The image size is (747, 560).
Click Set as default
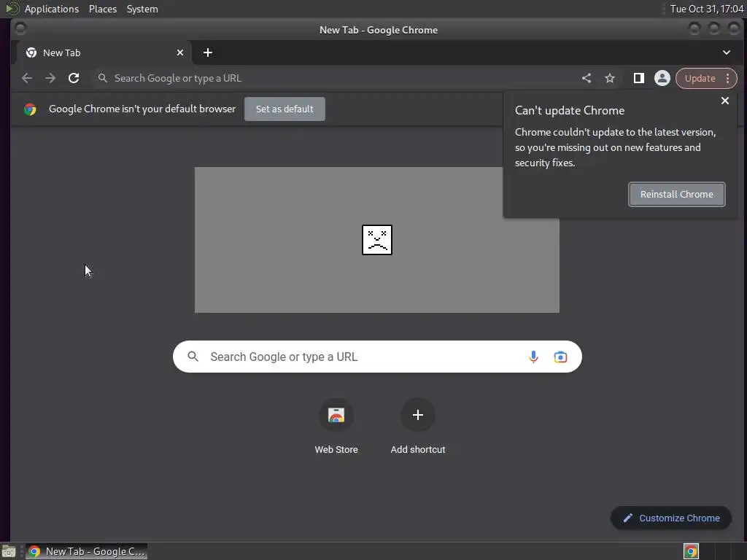click(285, 109)
